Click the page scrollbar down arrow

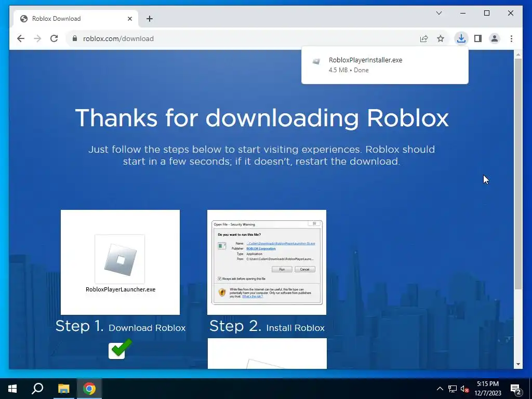[x=518, y=364]
